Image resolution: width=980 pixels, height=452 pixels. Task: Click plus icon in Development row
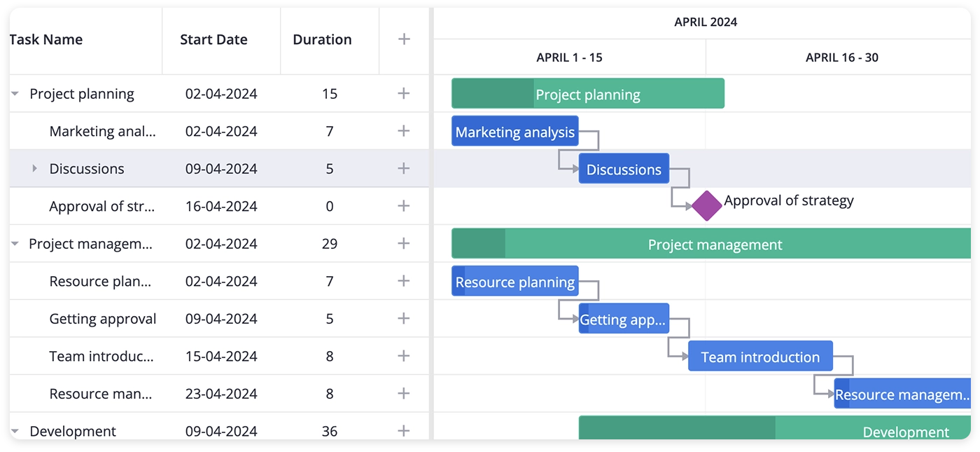click(404, 431)
